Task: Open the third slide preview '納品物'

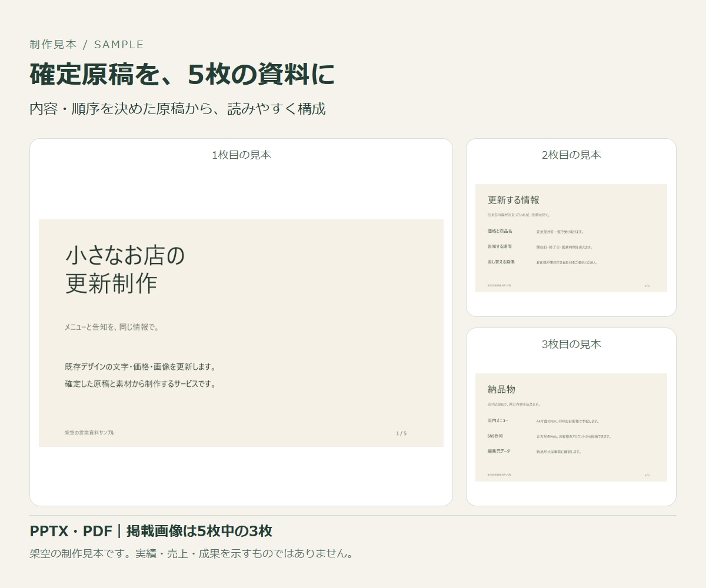Action: pos(571,427)
